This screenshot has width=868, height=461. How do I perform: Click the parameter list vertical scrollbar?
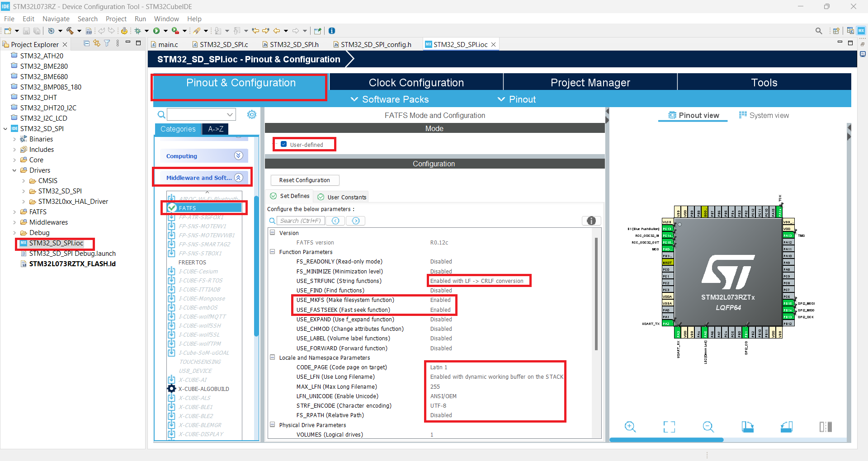596,294
